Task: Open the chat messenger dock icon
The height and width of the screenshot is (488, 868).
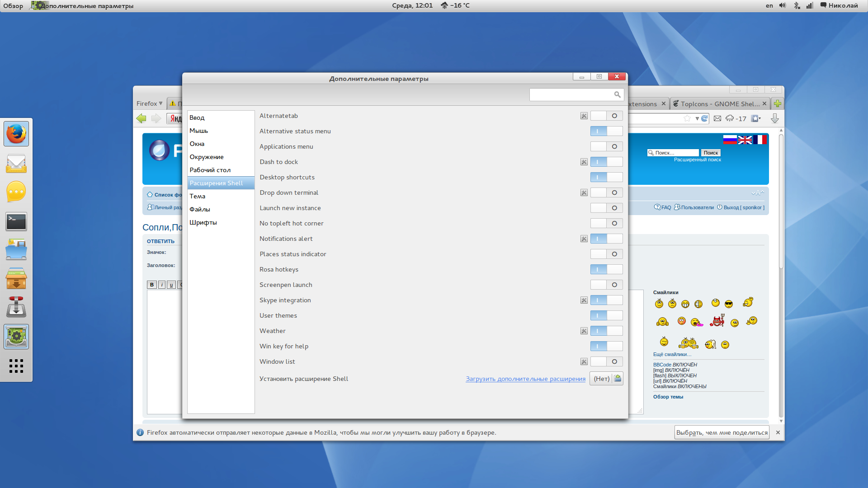Action: [16, 192]
